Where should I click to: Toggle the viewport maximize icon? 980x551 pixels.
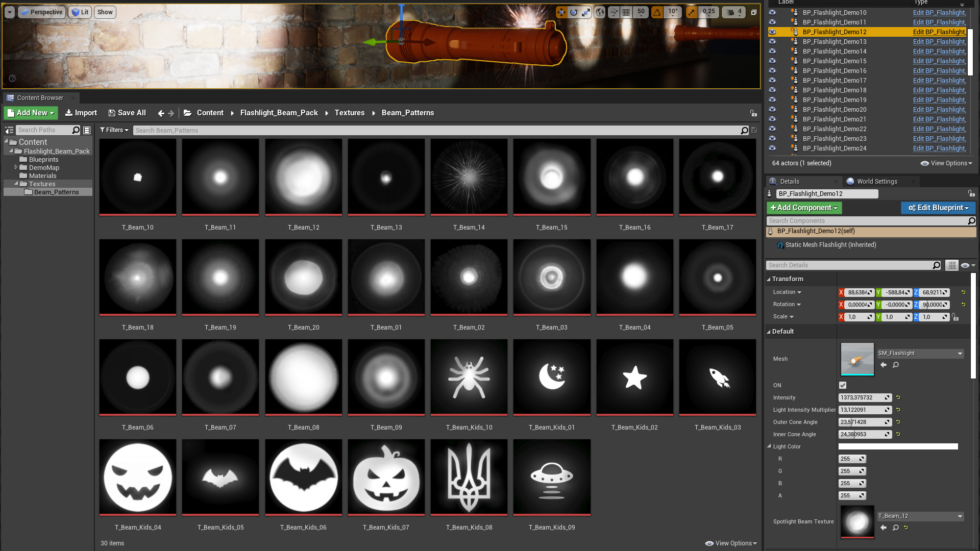click(x=754, y=12)
